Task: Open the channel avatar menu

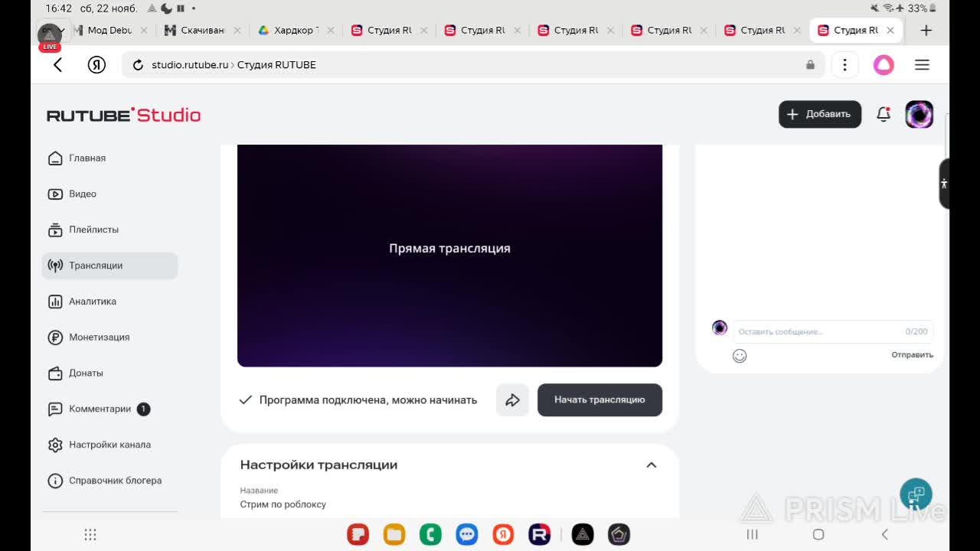Action: (919, 114)
